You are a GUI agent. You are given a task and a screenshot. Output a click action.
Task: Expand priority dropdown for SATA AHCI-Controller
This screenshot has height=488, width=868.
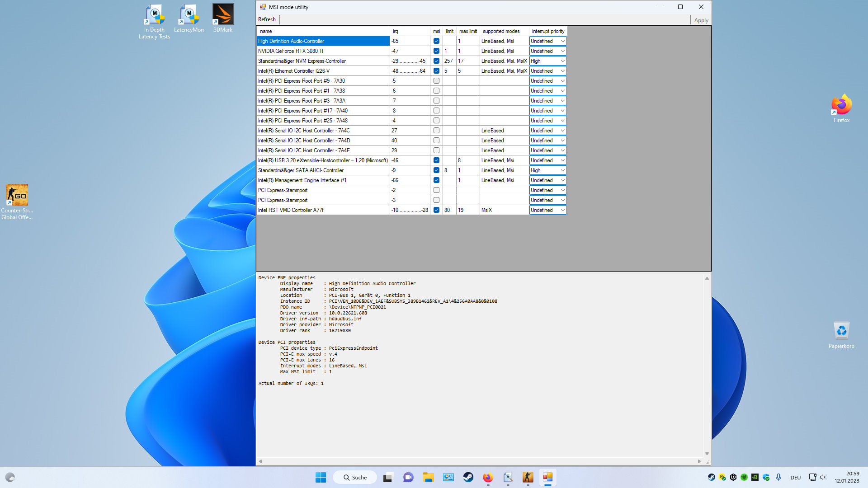coord(562,170)
